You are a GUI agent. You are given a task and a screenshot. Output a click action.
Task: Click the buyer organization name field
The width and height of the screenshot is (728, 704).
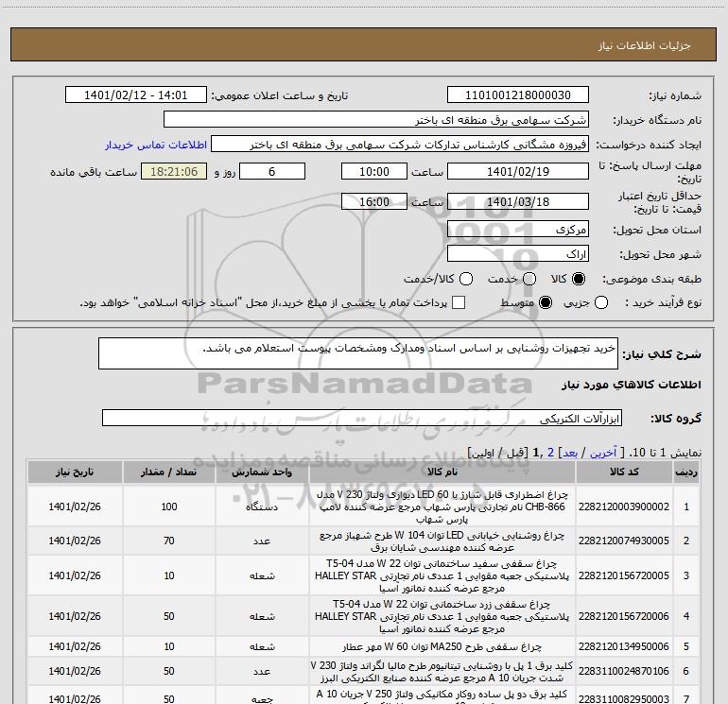click(x=376, y=120)
